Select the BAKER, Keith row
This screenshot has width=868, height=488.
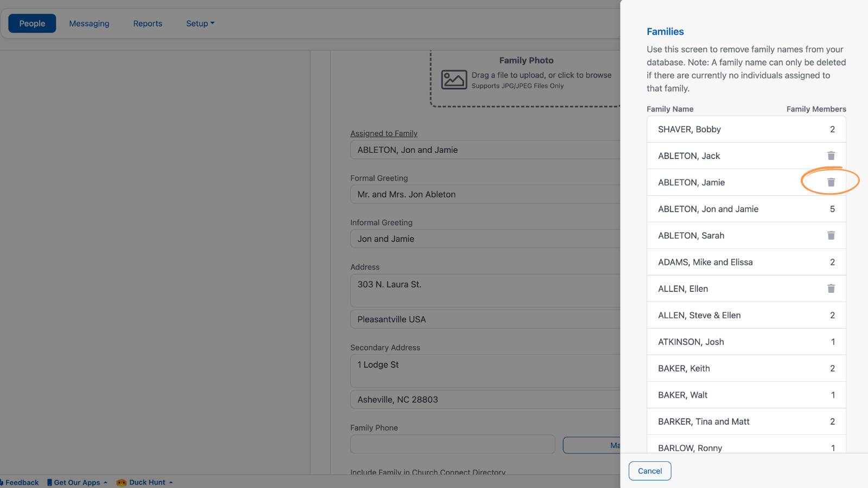pos(746,368)
